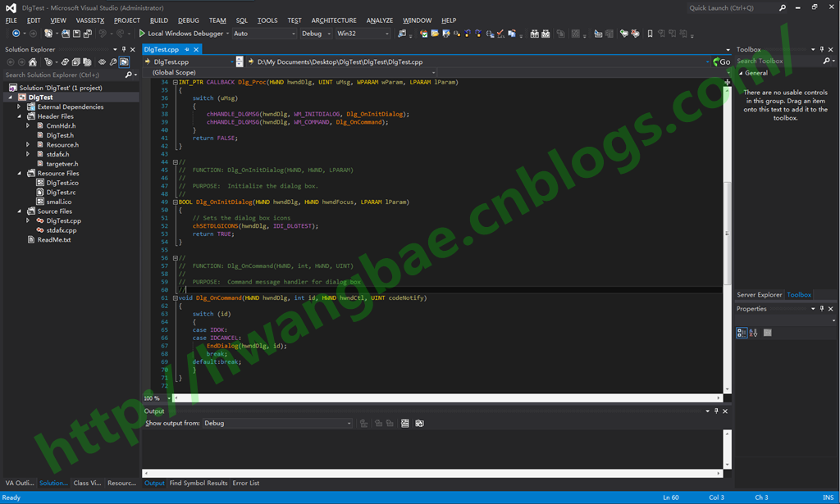840x504 pixels.
Task: Click the Save All icon on the toolbar
Action: point(89,34)
